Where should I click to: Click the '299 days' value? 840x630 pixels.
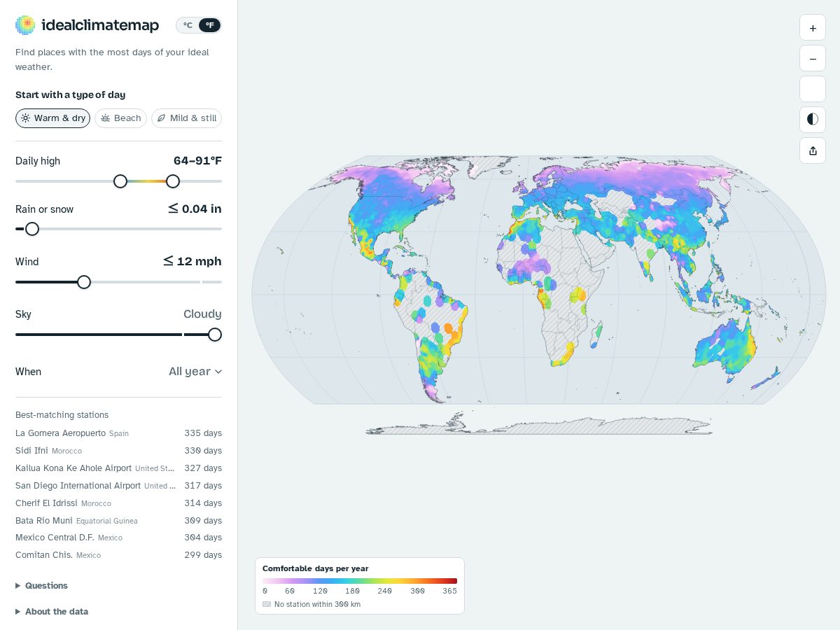point(203,555)
